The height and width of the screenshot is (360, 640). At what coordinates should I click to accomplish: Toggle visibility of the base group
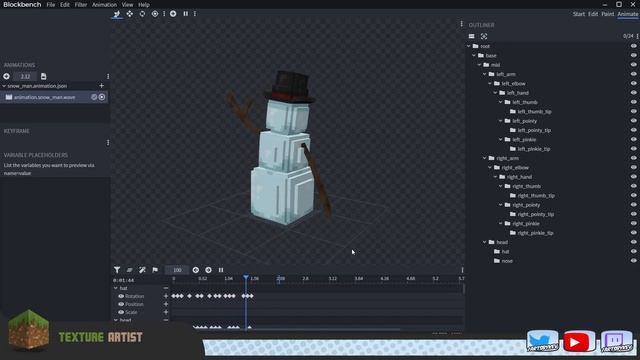tap(633, 56)
